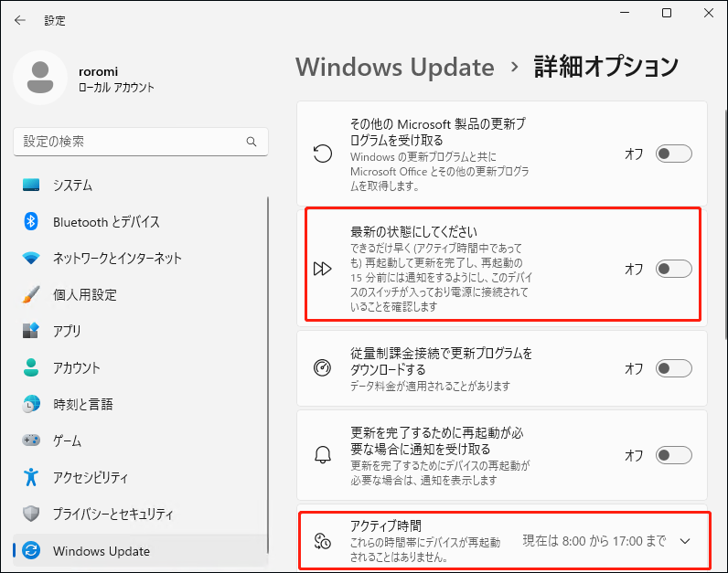
Task: Click the アプリ icon in sidebar
Action: point(31,331)
